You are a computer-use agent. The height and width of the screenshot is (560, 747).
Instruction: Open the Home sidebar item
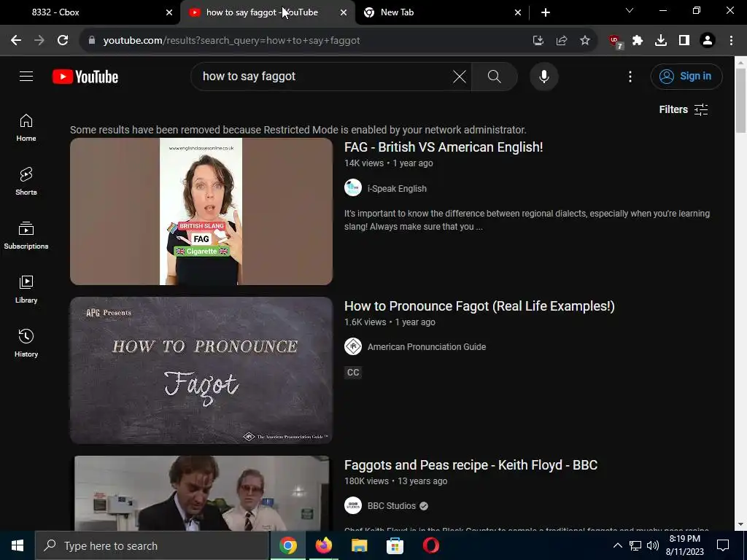pos(26,128)
